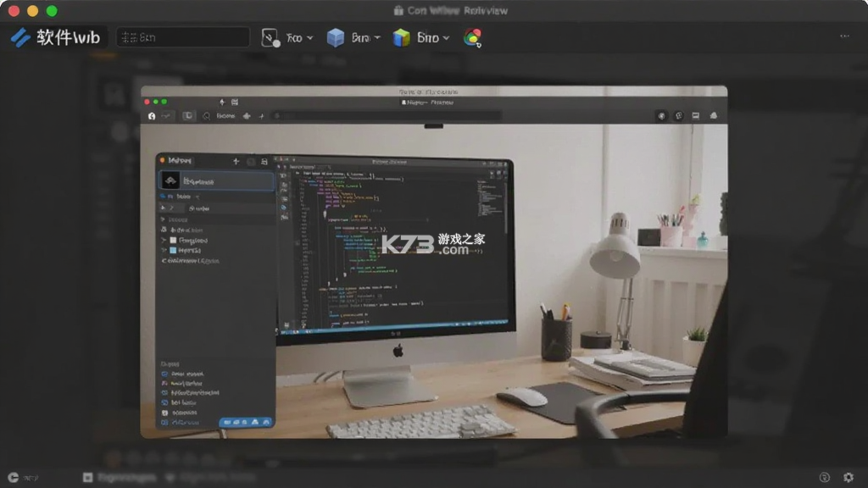Open the dropdown chevron after the multicolored cube label
868x488 pixels.
click(x=446, y=37)
